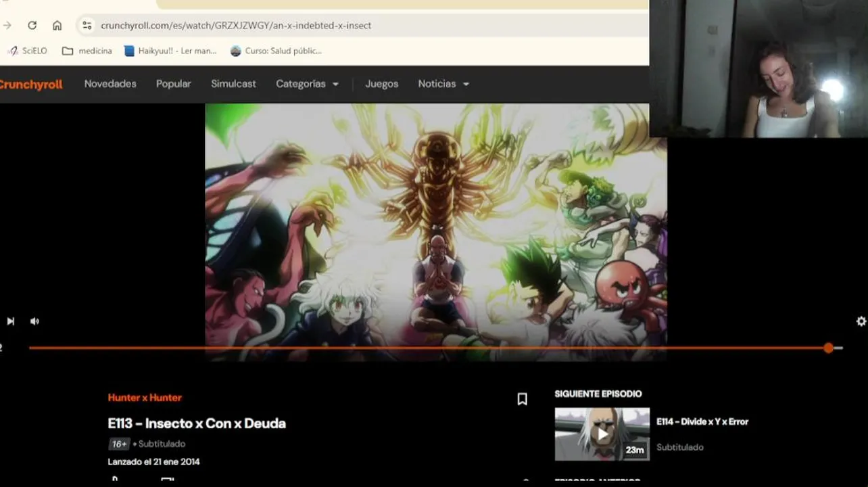
Task: Click the SIGUIENTE EPISODIO heading
Action: pyautogui.click(x=598, y=394)
